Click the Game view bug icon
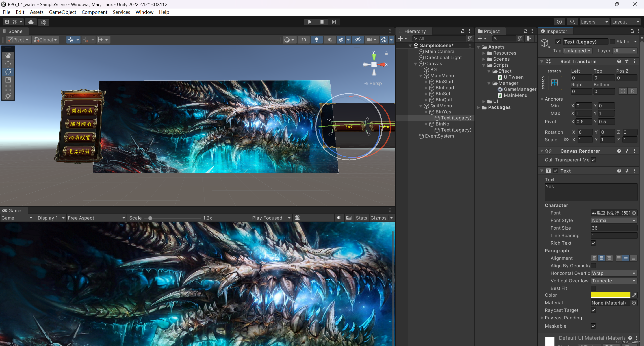Screen dimensions: 644x346 (x=297, y=218)
